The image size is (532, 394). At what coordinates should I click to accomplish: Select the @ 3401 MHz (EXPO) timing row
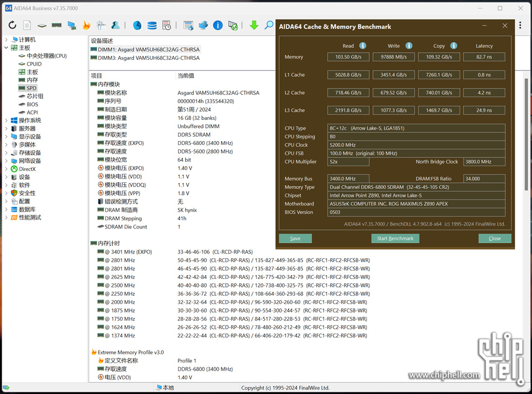pyautogui.click(x=175, y=252)
